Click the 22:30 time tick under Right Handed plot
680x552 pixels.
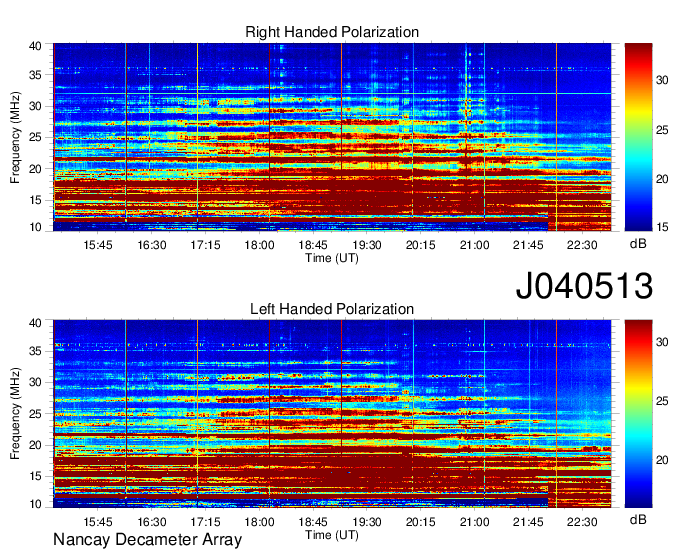tap(582, 245)
